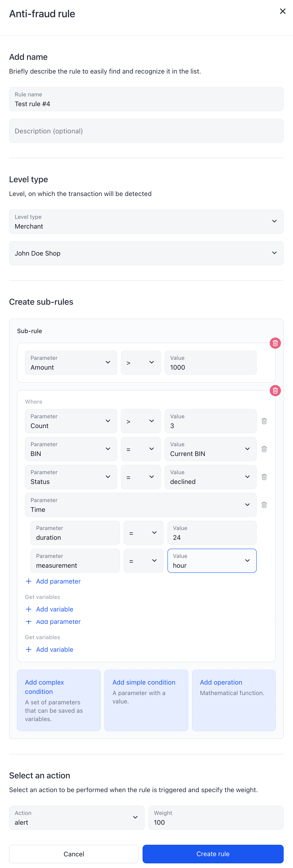
Task: Remove the Status parameter row
Action: pos(264,477)
